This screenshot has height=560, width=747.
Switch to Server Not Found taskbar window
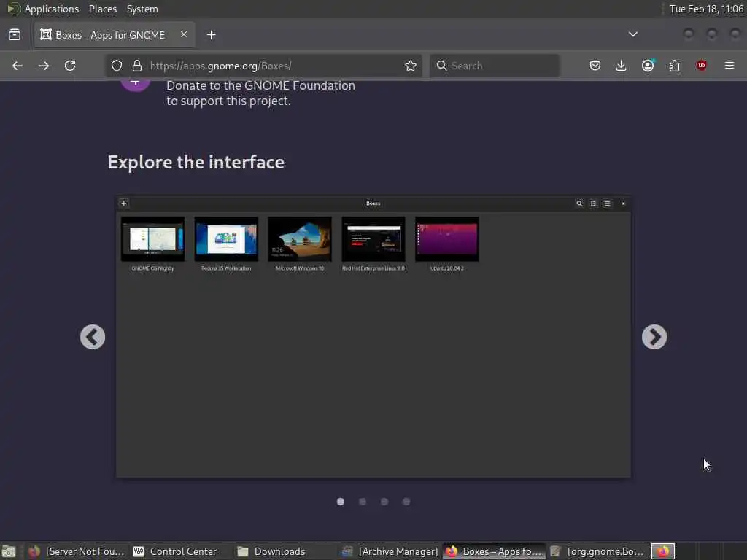coord(76,551)
